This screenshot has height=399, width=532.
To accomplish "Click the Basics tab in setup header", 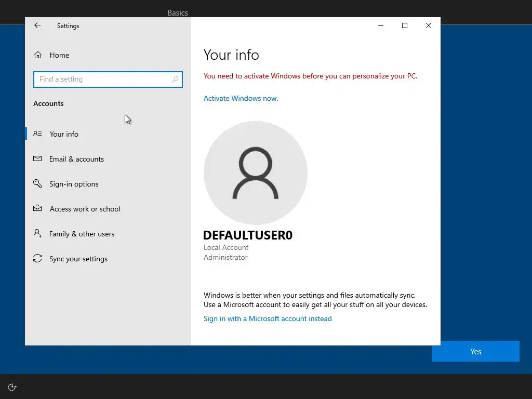I will [178, 13].
